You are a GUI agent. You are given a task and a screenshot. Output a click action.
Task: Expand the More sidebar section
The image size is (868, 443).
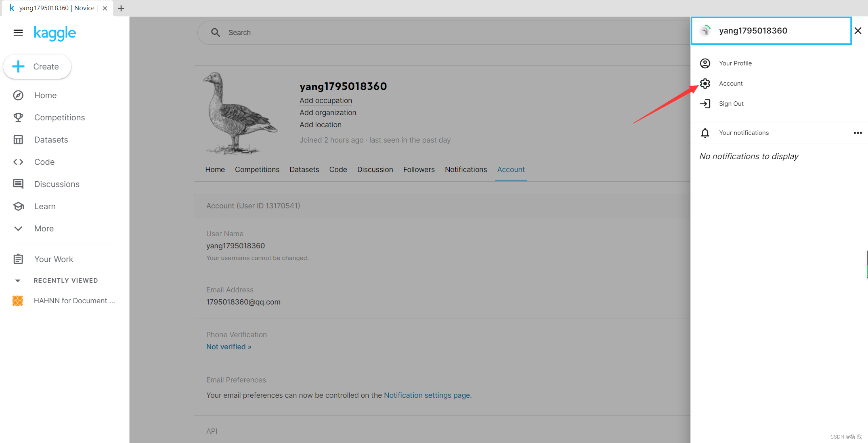(x=44, y=229)
